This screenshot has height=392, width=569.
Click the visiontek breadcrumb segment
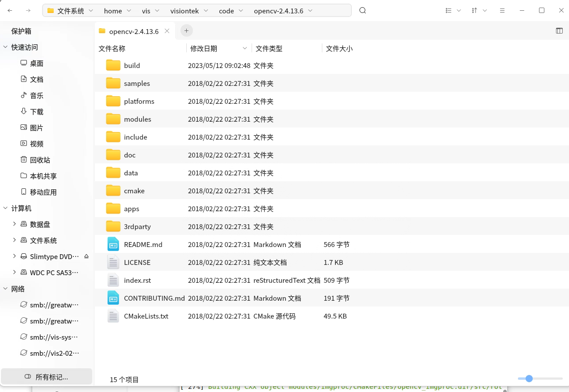pos(184,11)
